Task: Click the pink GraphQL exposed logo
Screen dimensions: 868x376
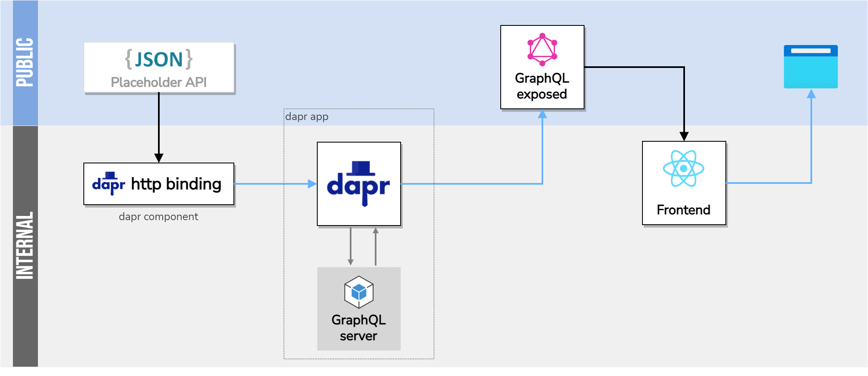Action: (542, 50)
